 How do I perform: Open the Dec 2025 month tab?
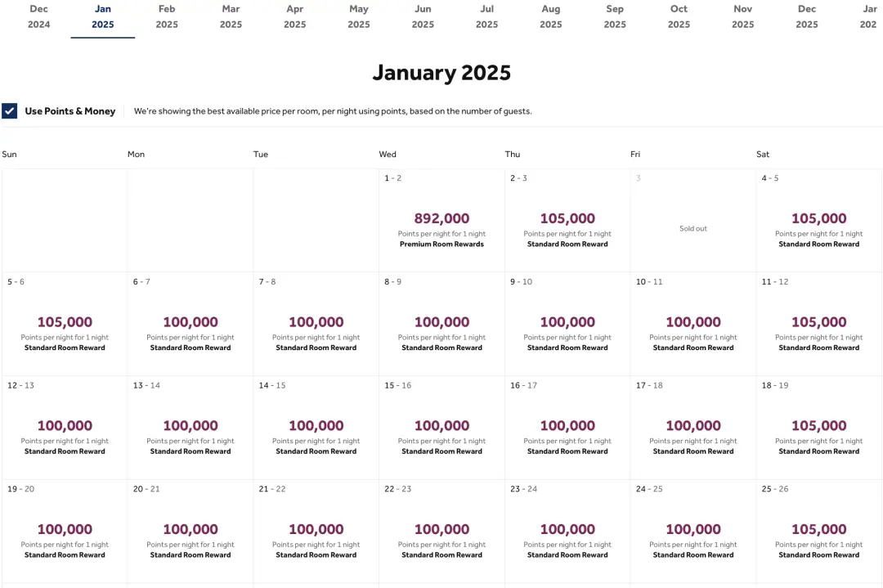point(807,16)
